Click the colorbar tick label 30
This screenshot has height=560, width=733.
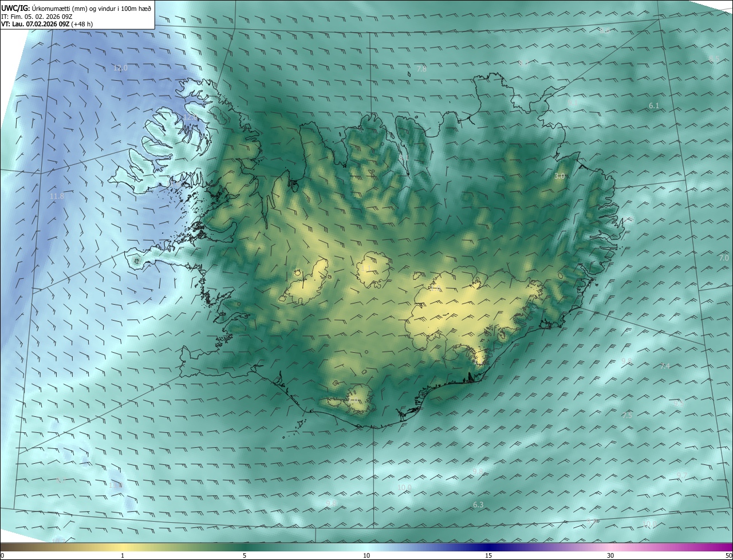pos(610,556)
